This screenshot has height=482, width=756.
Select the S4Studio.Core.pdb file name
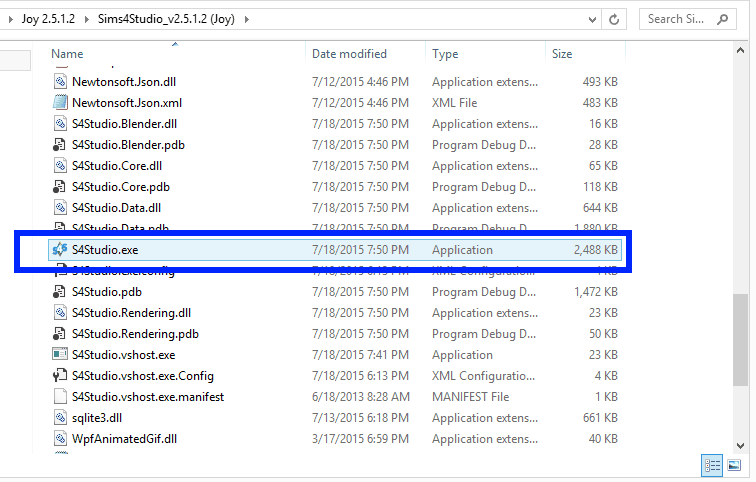[x=121, y=187]
